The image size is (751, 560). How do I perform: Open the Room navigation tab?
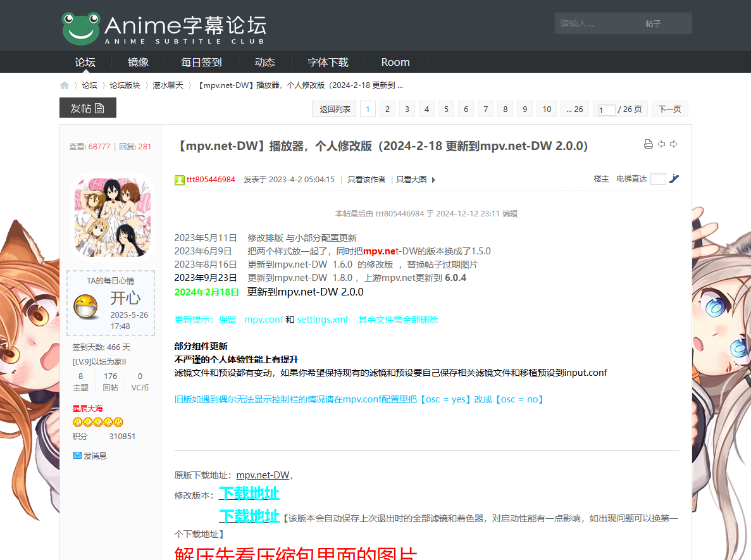(395, 62)
